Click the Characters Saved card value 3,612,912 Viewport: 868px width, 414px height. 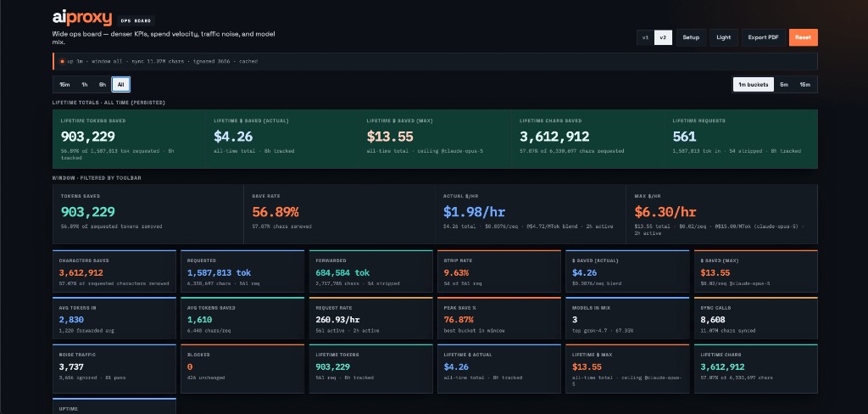pos(81,272)
